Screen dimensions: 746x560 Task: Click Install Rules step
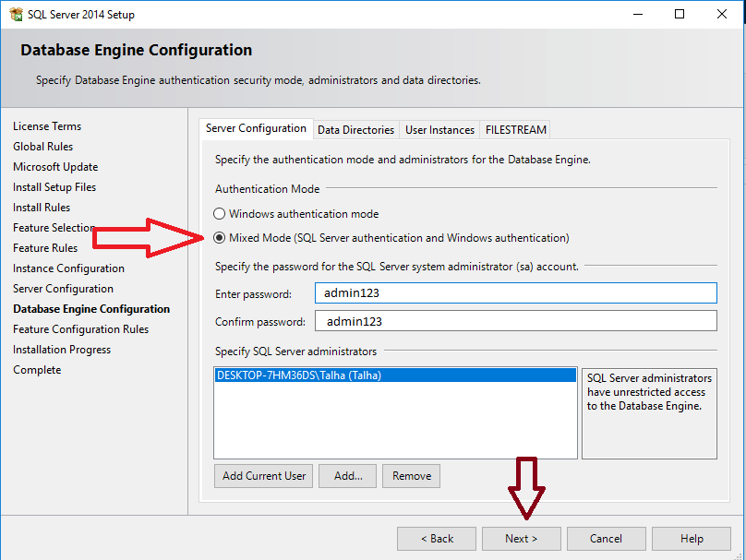pos(42,208)
